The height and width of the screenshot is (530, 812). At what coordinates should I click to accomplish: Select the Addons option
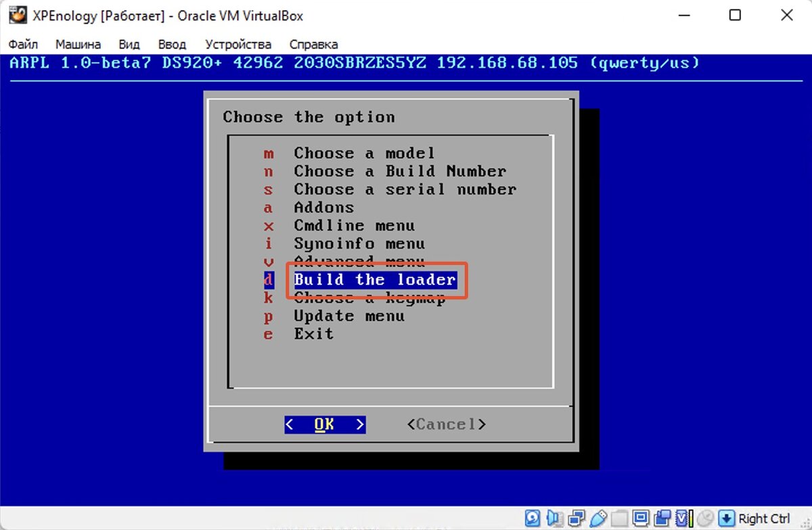click(323, 208)
